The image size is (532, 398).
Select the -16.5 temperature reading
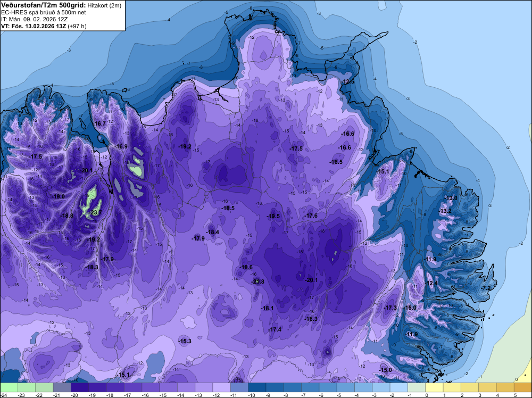point(336,162)
